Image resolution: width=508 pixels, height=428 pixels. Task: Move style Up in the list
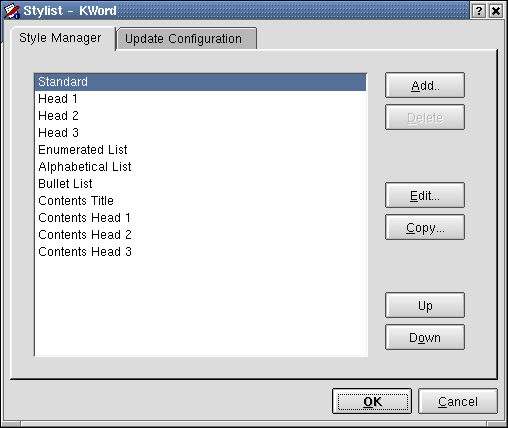[425, 305]
